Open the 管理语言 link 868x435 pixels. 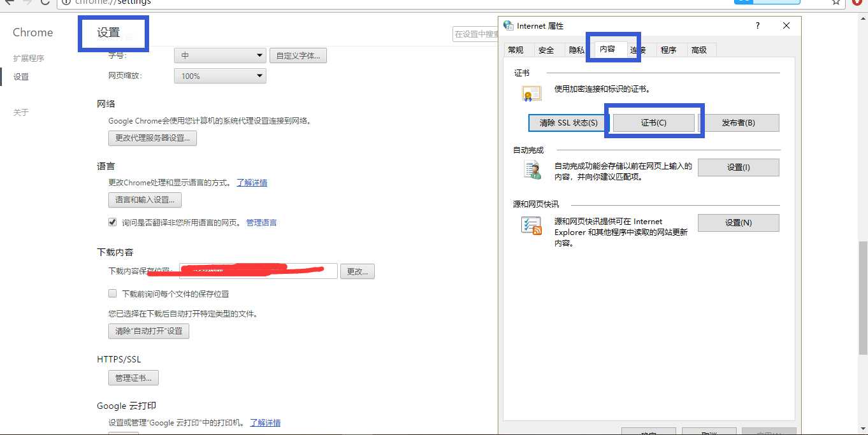coord(261,222)
